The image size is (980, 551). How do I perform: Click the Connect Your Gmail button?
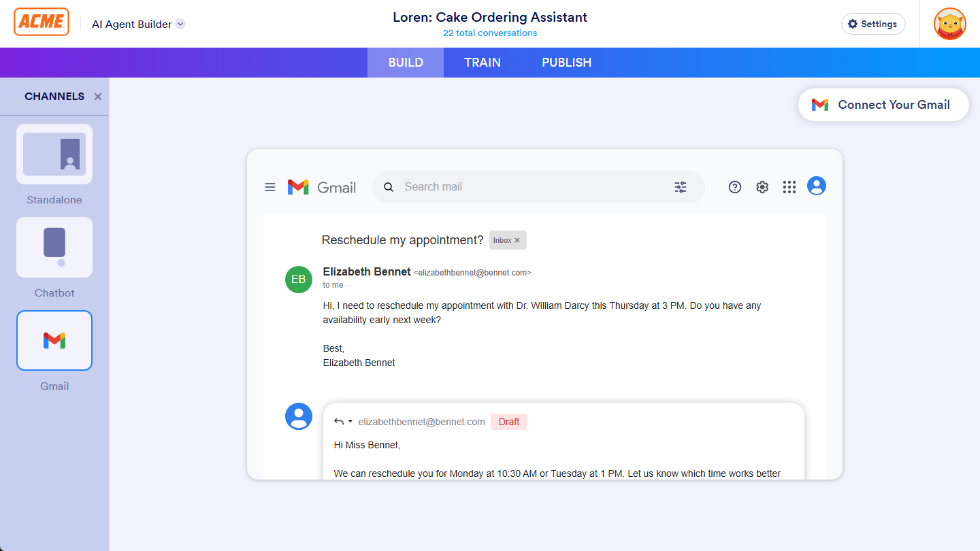pyautogui.click(x=883, y=105)
